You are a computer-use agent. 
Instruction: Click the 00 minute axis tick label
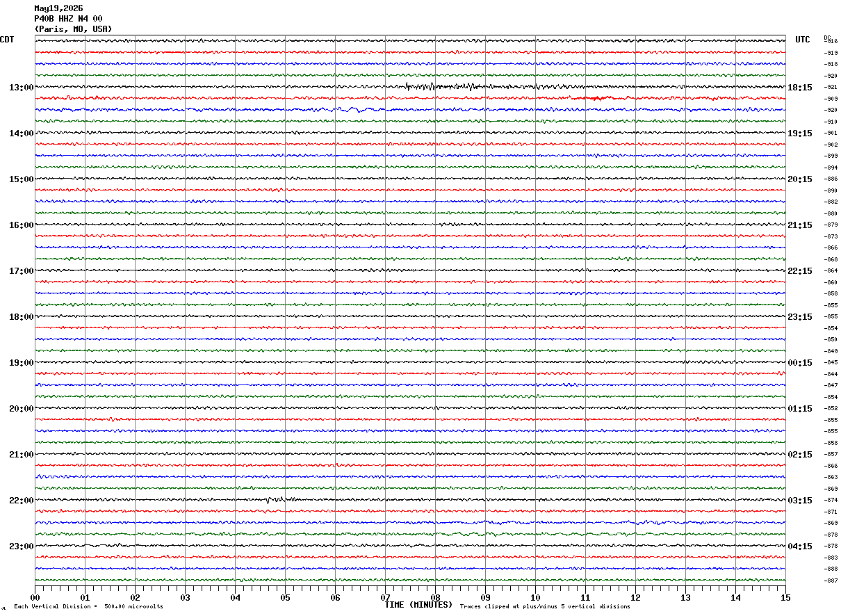coord(35,597)
